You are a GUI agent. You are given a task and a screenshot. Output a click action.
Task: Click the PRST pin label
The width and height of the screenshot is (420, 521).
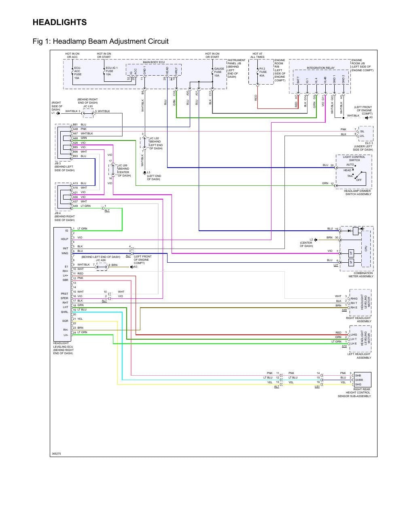pyautogui.click(x=65, y=294)
